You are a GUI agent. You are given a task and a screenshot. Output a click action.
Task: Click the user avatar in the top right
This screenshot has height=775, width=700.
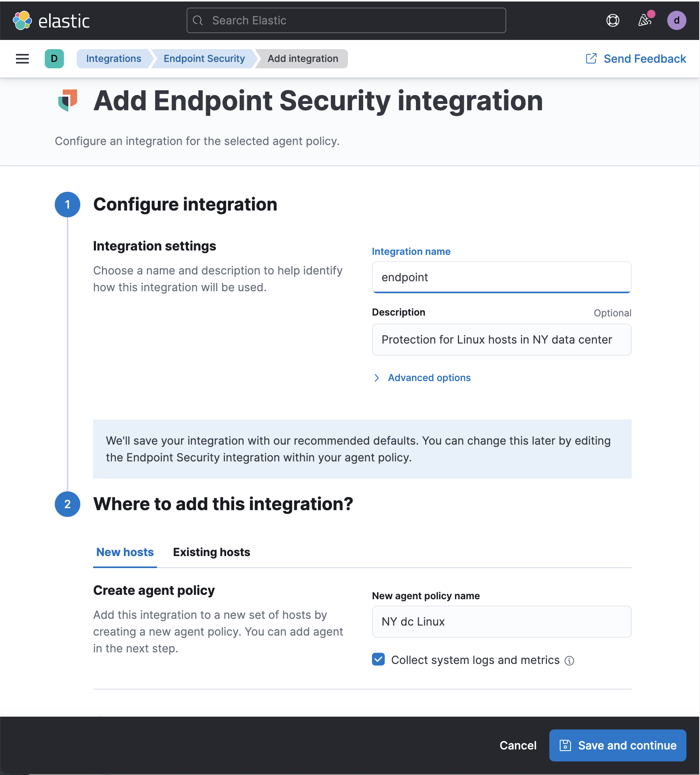tap(677, 20)
